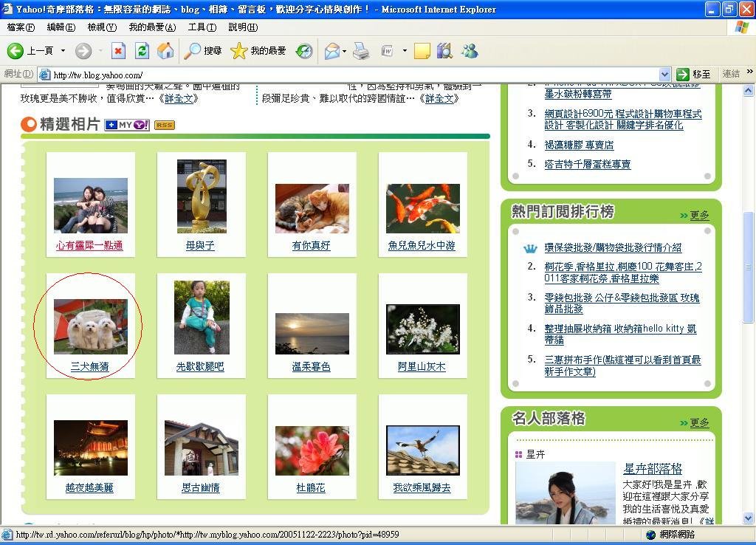This screenshot has width=756, height=545.
Task: Click the 魚兒魚兒水中游 caption link
Action: [x=422, y=245]
